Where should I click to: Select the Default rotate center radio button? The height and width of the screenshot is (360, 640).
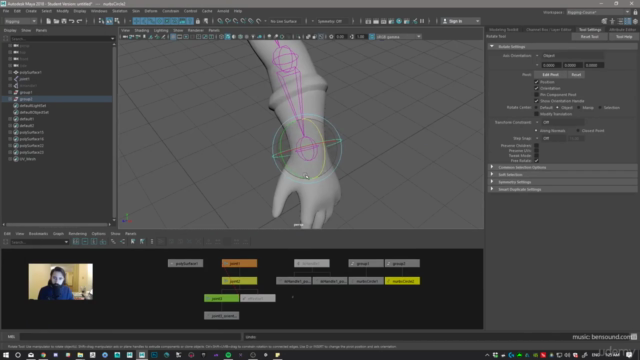coord(536,108)
